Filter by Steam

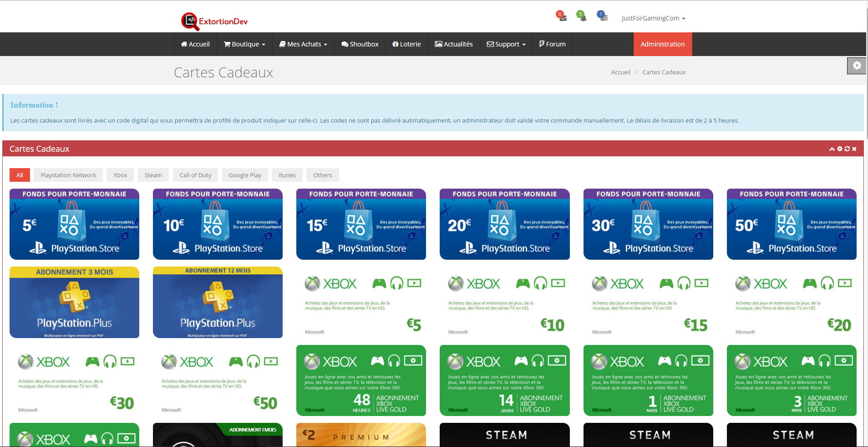point(153,175)
